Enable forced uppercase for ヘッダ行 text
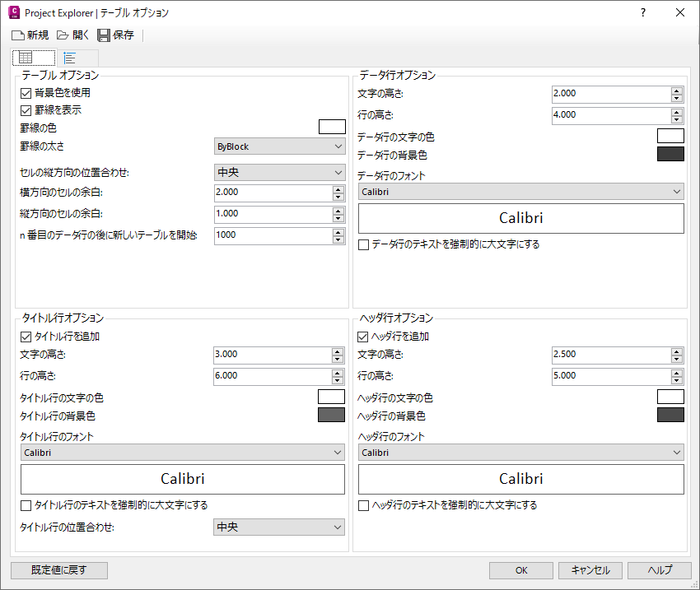 pyautogui.click(x=364, y=505)
